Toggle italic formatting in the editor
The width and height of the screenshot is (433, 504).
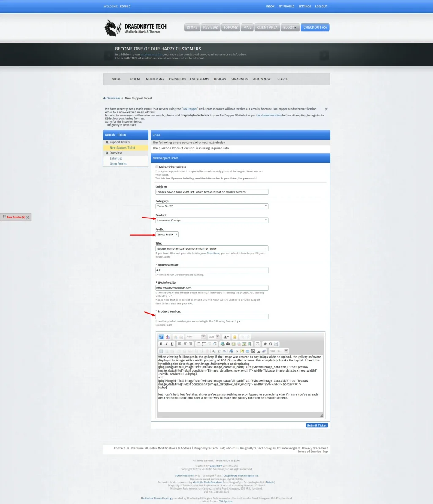pyautogui.click(x=166, y=344)
